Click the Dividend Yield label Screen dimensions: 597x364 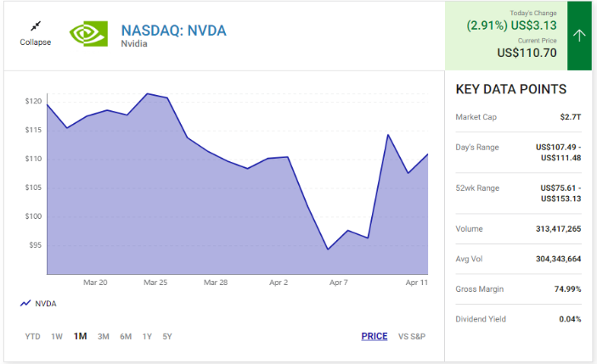(x=481, y=319)
